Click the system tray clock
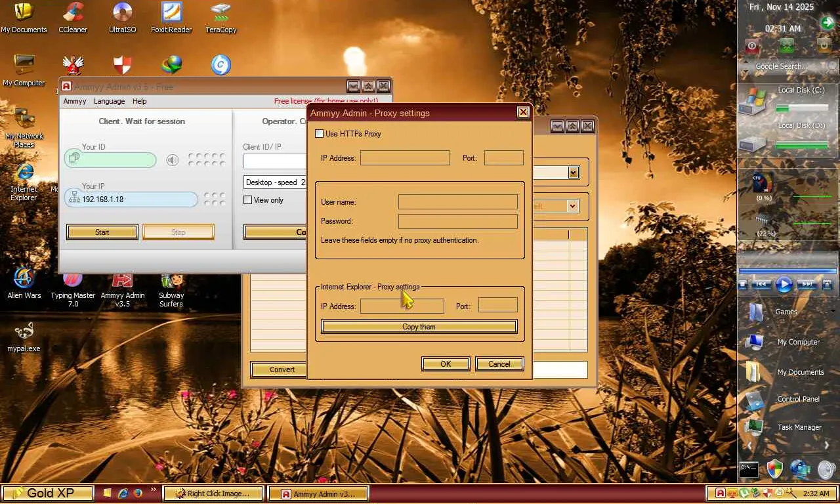The width and height of the screenshot is (840, 504). 816,493
